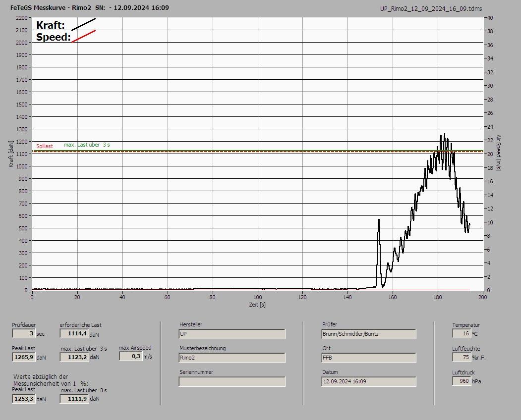This screenshot has height=420, width=521.
Task: Click the Luftdruck label
Action: click(463, 372)
